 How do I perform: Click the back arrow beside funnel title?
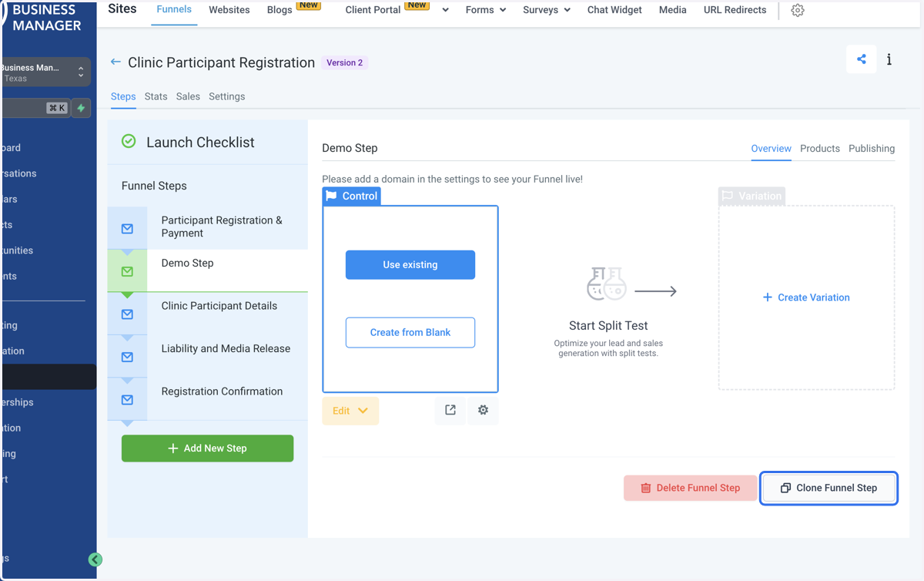click(115, 62)
